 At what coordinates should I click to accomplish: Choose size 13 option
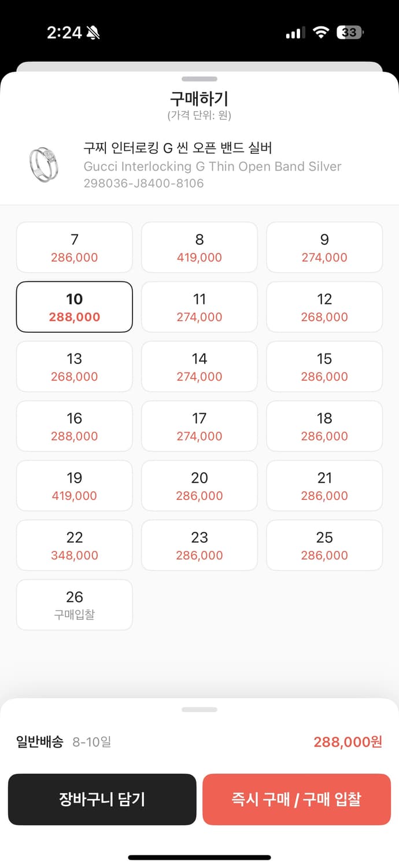(x=75, y=367)
